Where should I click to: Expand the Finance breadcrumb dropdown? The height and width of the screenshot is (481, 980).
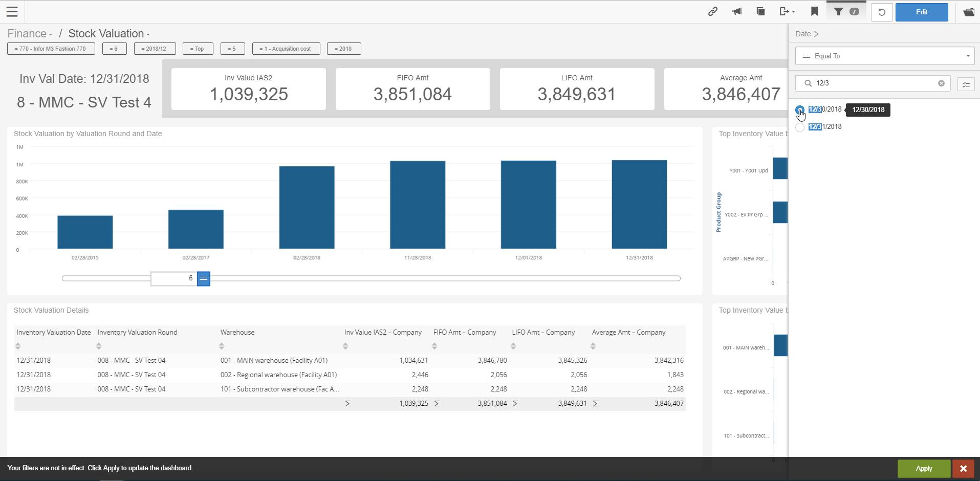[x=30, y=34]
